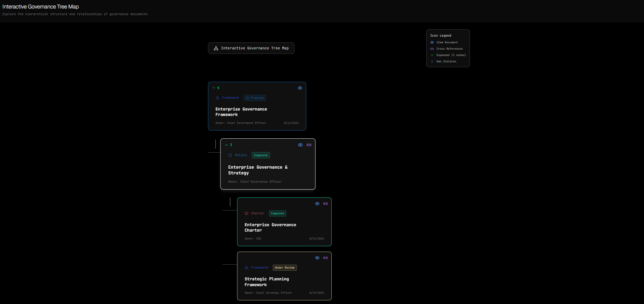Collapse the Enterprise Governance Framework node with 5 children
This screenshot has width=644, height=304.
[213, 88]
